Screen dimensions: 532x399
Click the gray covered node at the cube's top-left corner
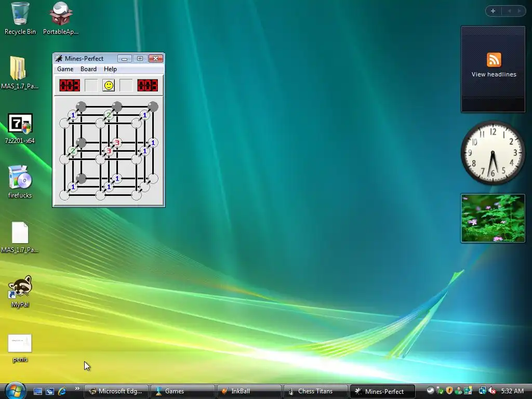(81, 107)
